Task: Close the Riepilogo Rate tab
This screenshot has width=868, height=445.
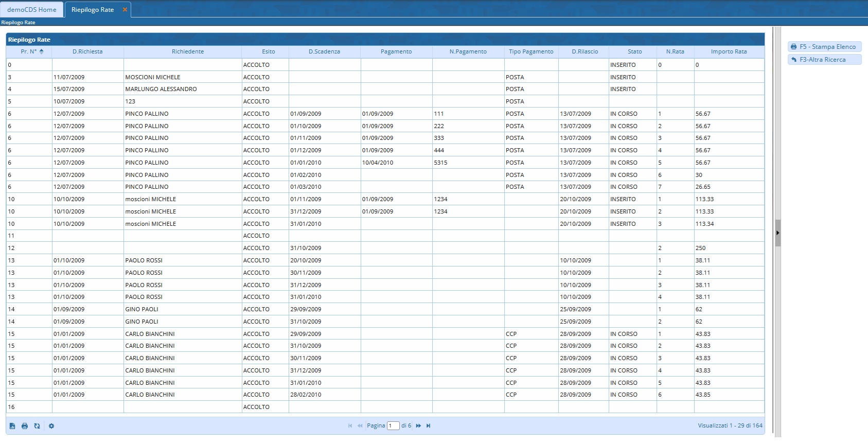Action: [x=125, y=10]
